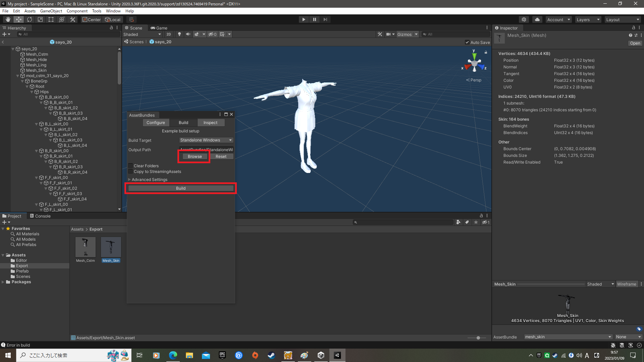Image resolution: width=644 pixels, height=362 pixels.
Task: Click the Play button
Action: pyautogui.click(x=304, y=19)
